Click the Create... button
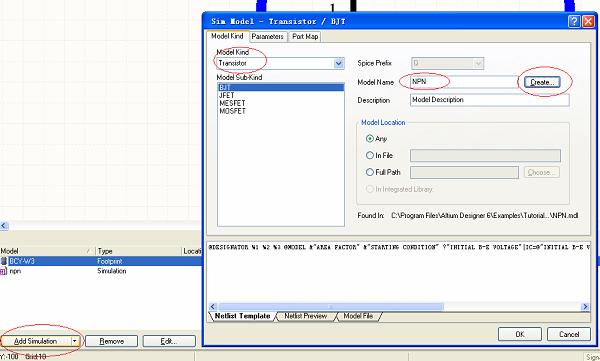This screenshot has width=600, height=361. tap(542, 82)
